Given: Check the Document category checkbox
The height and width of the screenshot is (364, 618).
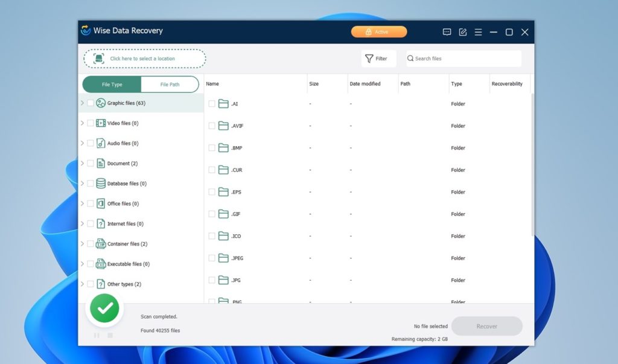Looking at the screenshot, I should pyautogui.click(x=91, y=164).
